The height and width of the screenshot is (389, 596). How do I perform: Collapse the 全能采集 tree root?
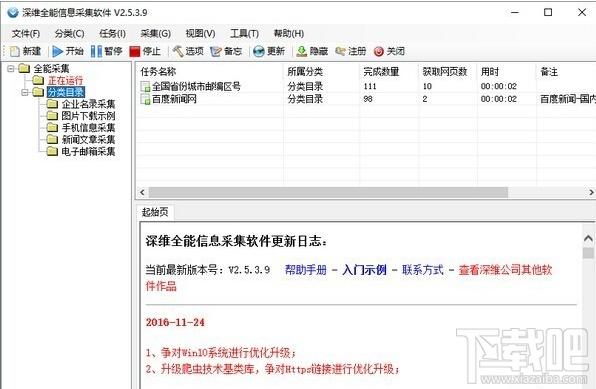pyautogui.click(x=11, y=68)
